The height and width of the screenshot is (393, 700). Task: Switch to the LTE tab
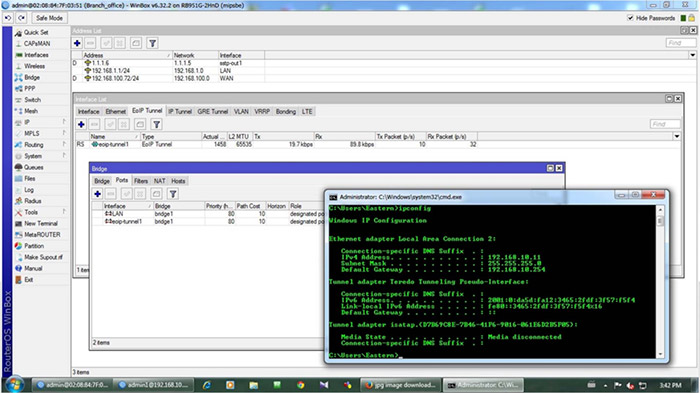(x=307, y=111)
